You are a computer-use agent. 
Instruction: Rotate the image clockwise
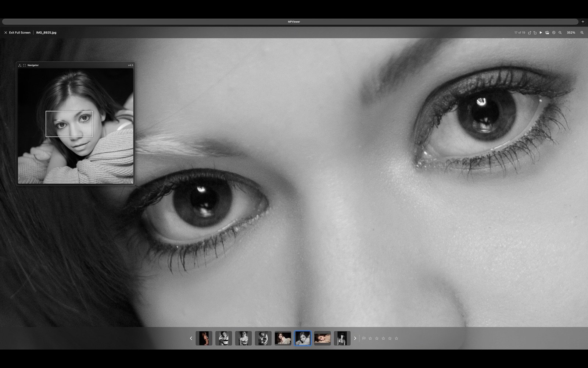tap(535, 33)
